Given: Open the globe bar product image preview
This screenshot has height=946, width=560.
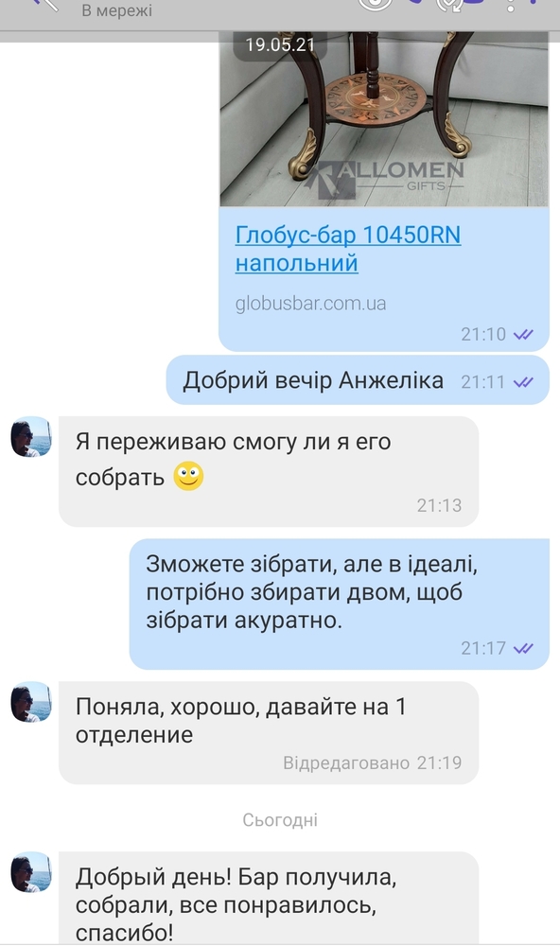Looking at the screenshot, I should tap(384, 119).
